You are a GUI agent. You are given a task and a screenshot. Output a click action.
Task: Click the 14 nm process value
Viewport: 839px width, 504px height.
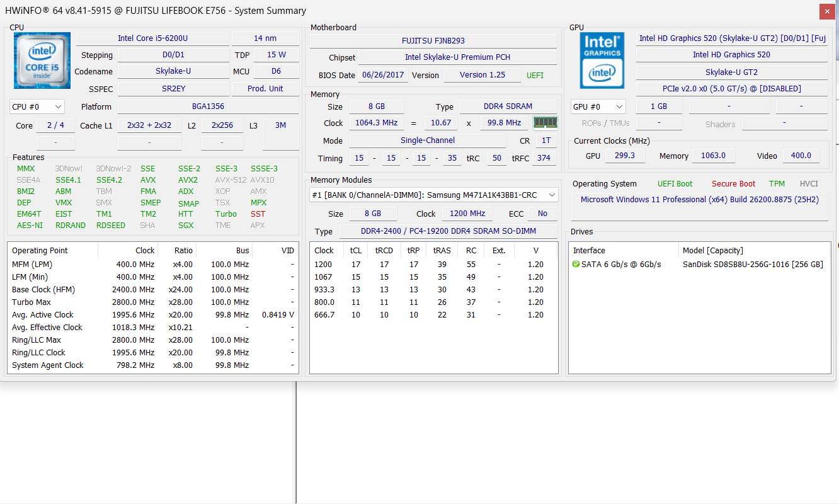click(265, 38)
